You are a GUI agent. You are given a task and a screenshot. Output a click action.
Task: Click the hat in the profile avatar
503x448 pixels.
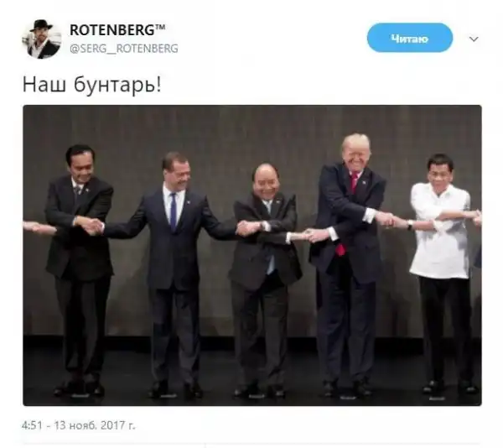[x=42, y=25]
